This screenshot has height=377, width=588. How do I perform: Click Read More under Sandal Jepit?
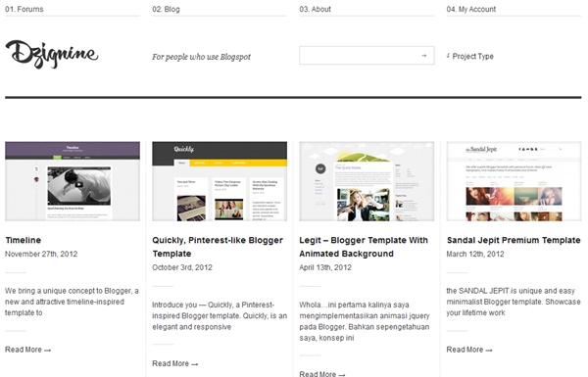point(469,350)
